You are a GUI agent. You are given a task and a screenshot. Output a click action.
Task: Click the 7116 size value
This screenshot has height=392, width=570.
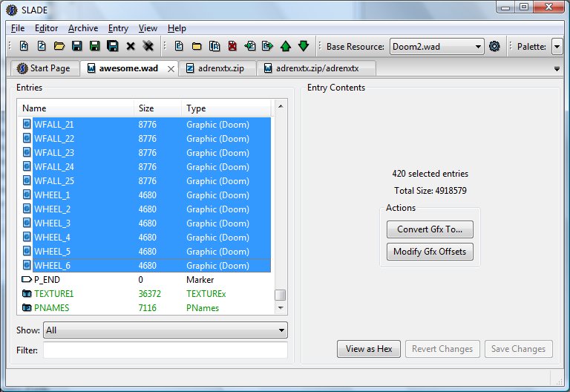tap(147, 307)
